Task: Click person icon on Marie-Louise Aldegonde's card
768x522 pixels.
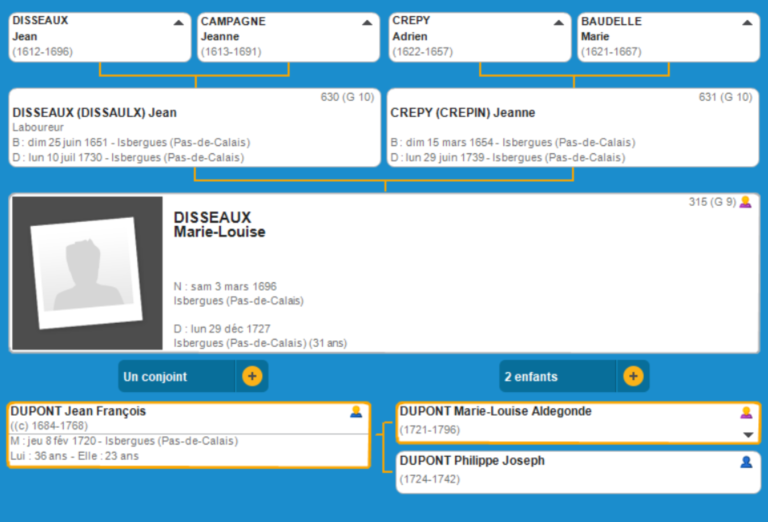Action: click(x=746, y=412)
